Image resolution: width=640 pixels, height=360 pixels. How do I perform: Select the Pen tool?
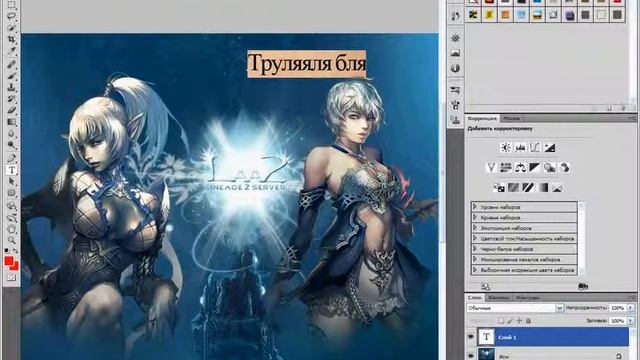[11, 158]
